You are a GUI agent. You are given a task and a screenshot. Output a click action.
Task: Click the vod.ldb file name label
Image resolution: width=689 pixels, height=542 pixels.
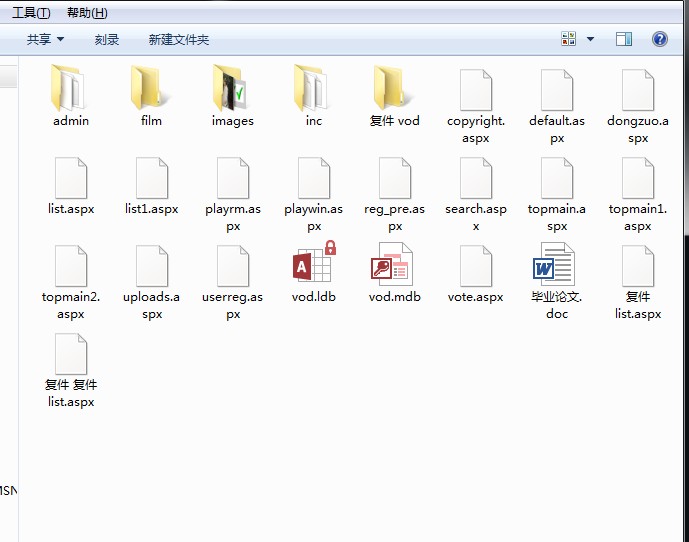(x=314, y=297)
